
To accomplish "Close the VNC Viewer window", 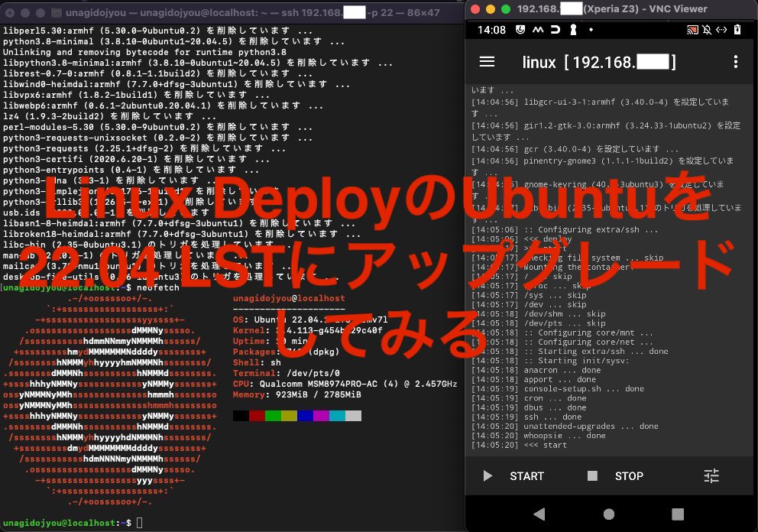I will 475,9.
